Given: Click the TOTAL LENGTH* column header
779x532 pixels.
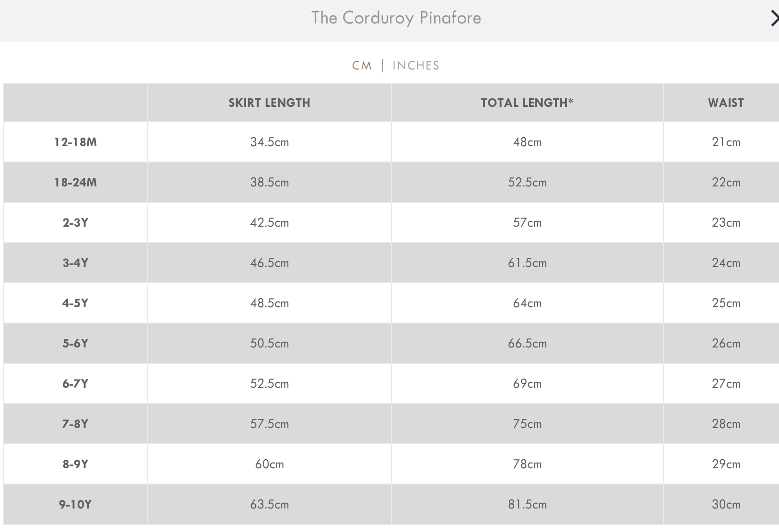Looking at the screenshot, I should 527,103.
